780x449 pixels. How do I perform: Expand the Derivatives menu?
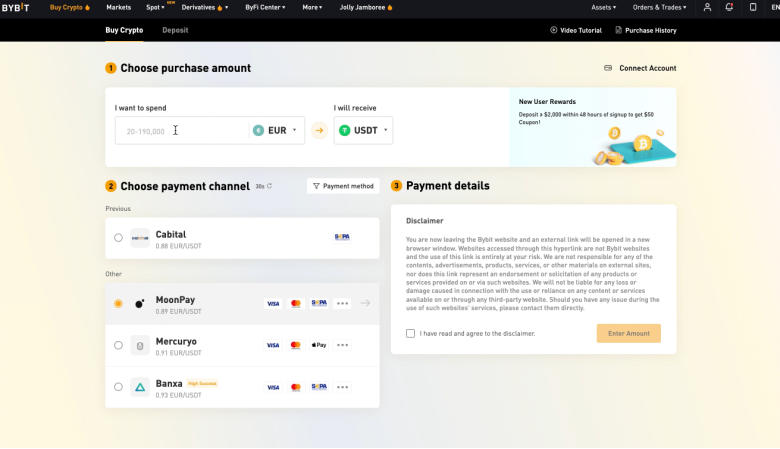click(x=205, y=7)
